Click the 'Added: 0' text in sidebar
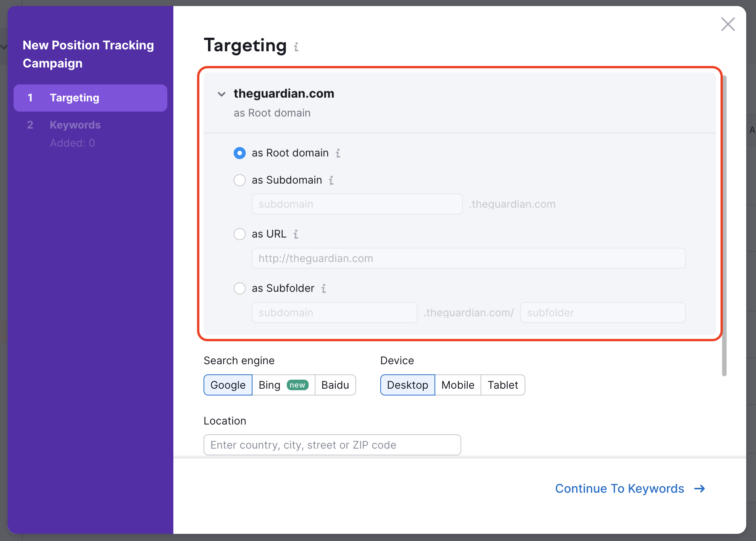This screenshot has height=541, width=756. tap(72, 143)
